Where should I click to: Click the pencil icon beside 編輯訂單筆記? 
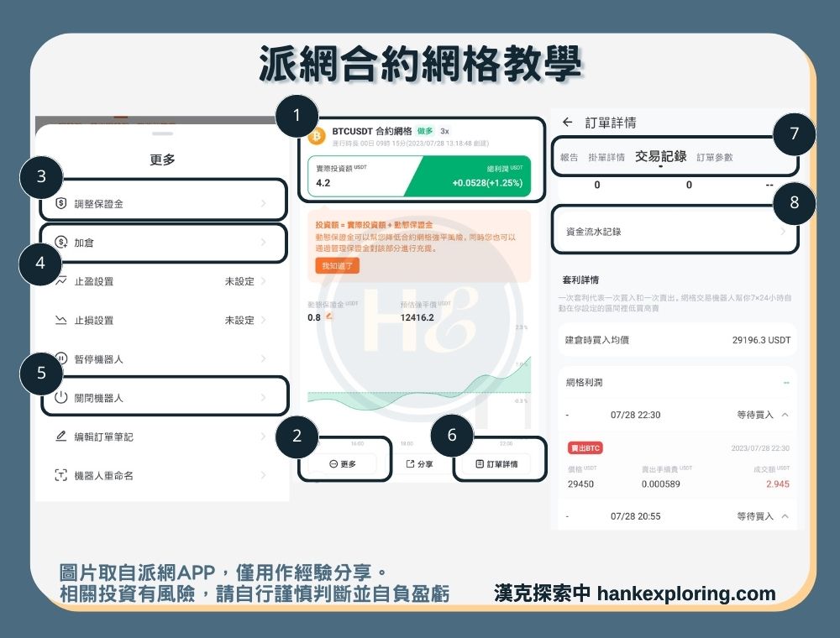61,437
